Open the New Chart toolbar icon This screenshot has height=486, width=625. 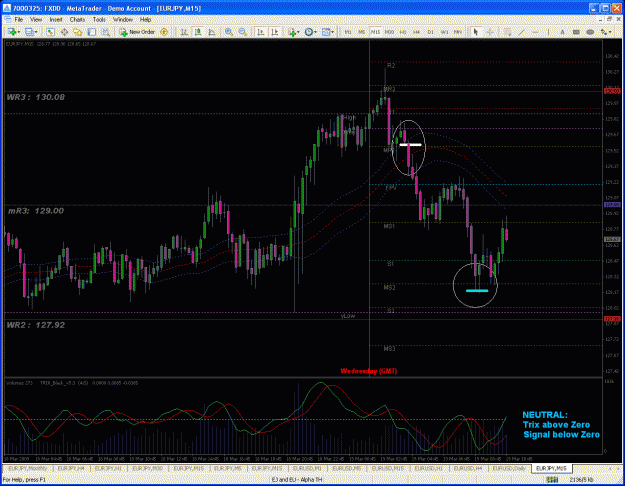point(12,32)
